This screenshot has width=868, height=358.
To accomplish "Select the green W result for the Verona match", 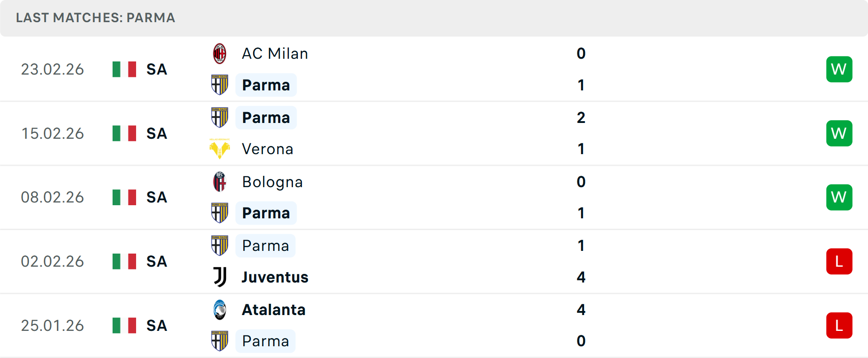I will (x=839, y=133).
